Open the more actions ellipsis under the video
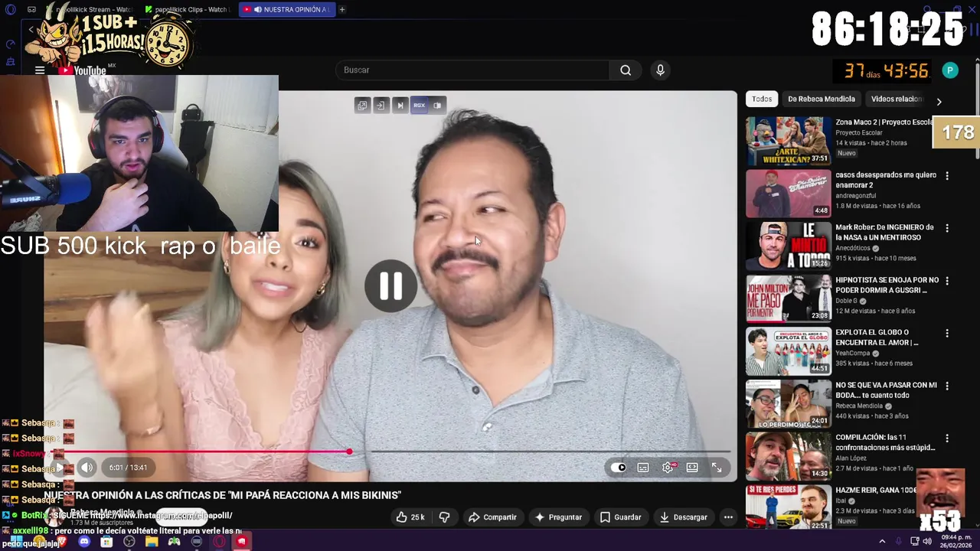 point(728,517)
